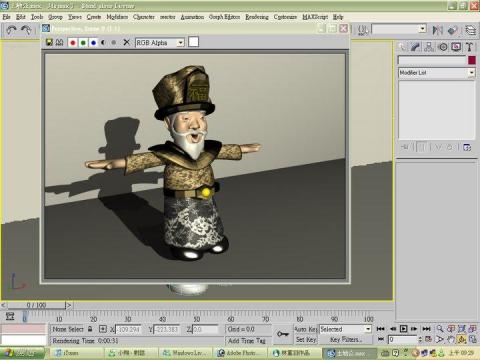Go to the end frame
Viewport: 480px width, 360px height.
coord(426,329)
